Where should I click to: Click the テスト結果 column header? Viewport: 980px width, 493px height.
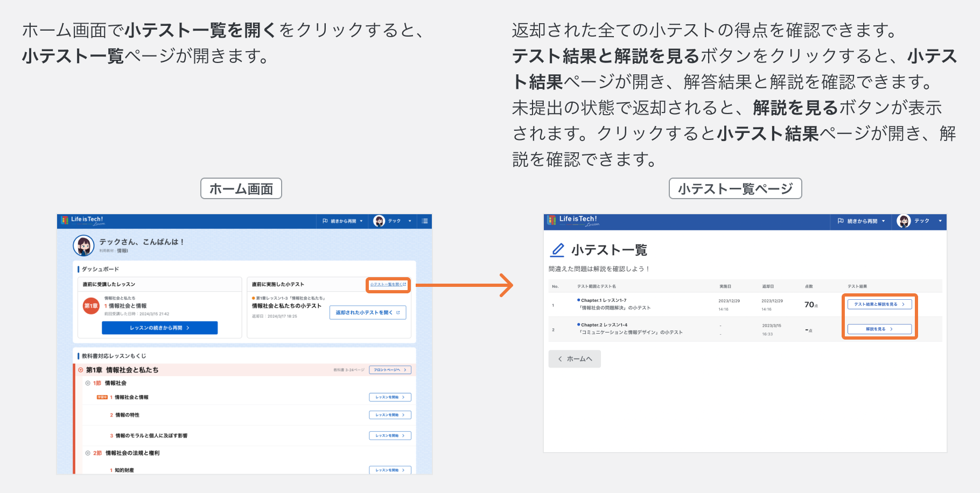pyautogui.click(x=857, y=286)
